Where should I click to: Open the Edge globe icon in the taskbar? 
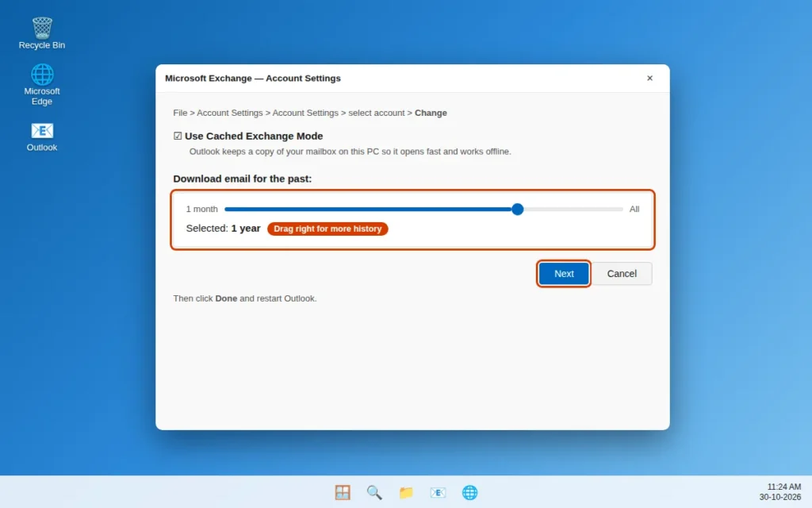pos(469,492)
